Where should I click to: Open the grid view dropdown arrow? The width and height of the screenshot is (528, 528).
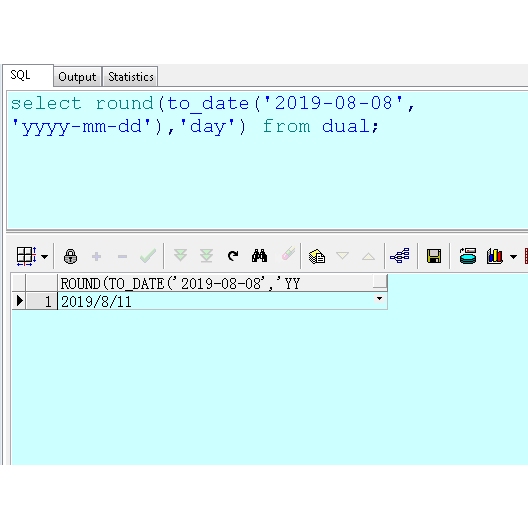(x=44, y=257)
